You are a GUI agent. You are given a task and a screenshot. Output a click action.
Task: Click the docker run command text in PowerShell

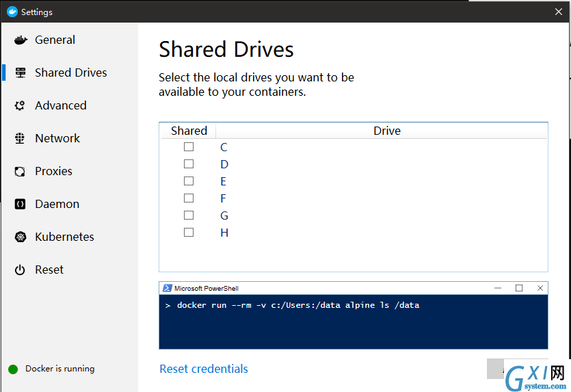pyautogui.click(x=298, y=305)
